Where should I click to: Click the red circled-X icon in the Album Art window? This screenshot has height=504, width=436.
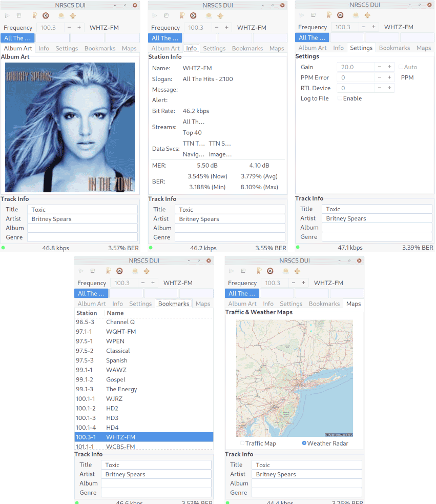click(x=46, y=15)
